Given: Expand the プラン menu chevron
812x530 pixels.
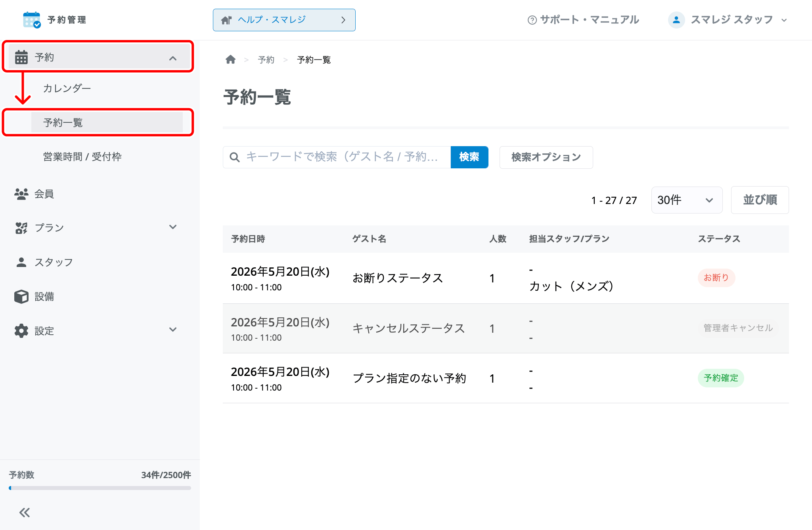Looking at the screenshot, I should (x=173, y=227).
